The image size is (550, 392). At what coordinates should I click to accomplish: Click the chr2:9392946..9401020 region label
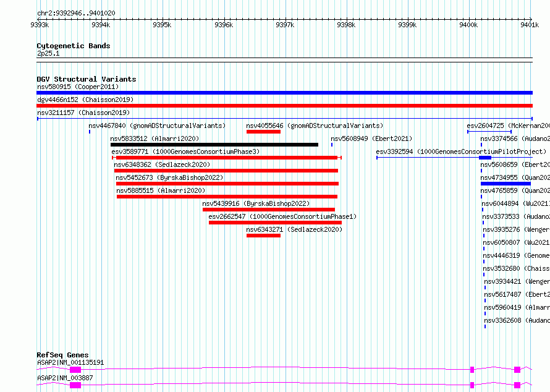tap(76, 13)
